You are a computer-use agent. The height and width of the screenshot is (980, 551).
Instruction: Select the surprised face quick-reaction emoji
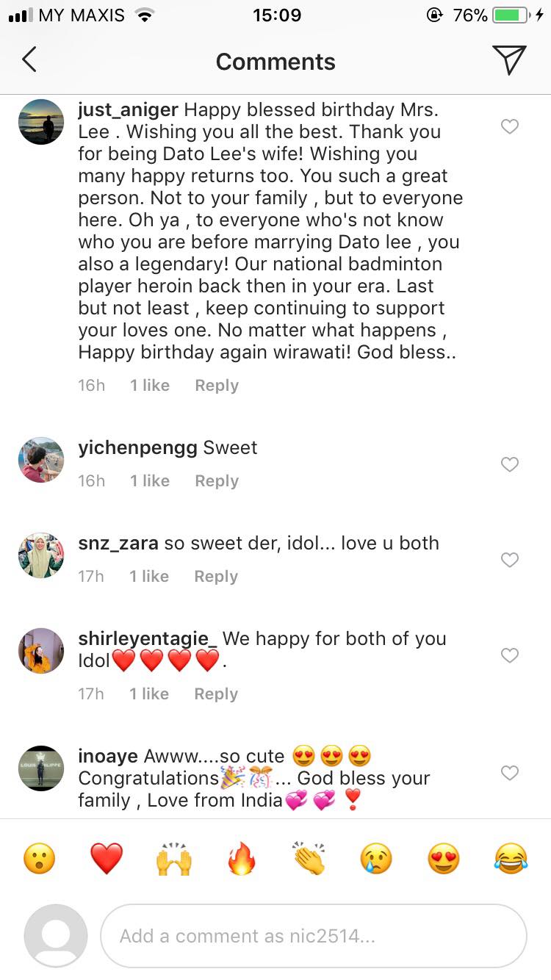coord(40,858)
